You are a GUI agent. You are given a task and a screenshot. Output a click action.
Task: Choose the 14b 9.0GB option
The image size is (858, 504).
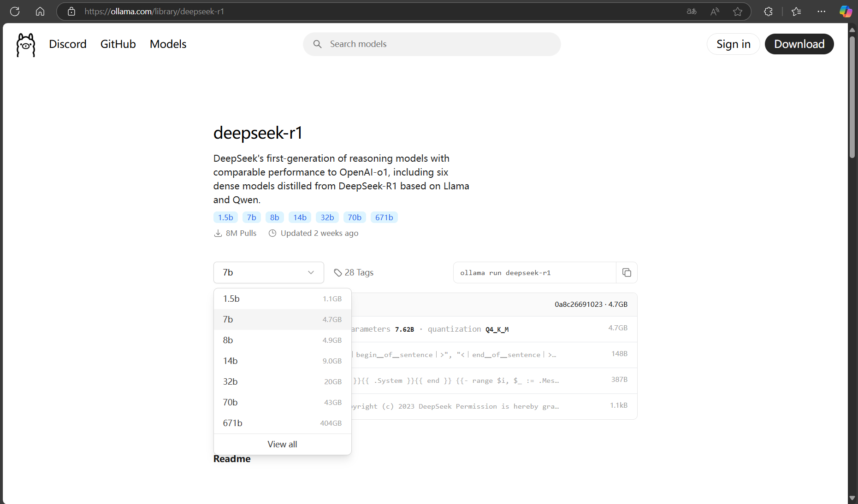[283, 361]
